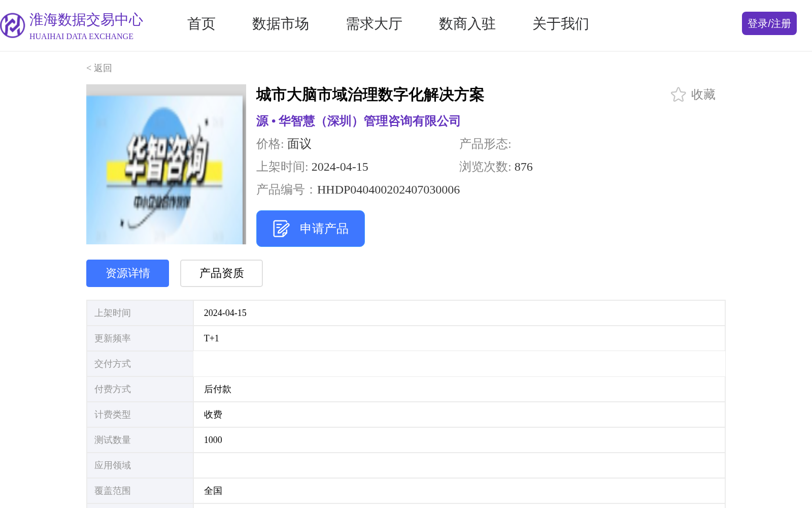
Task: Click the 1000 value in 测试数量 row
Action: coord(213,440)
